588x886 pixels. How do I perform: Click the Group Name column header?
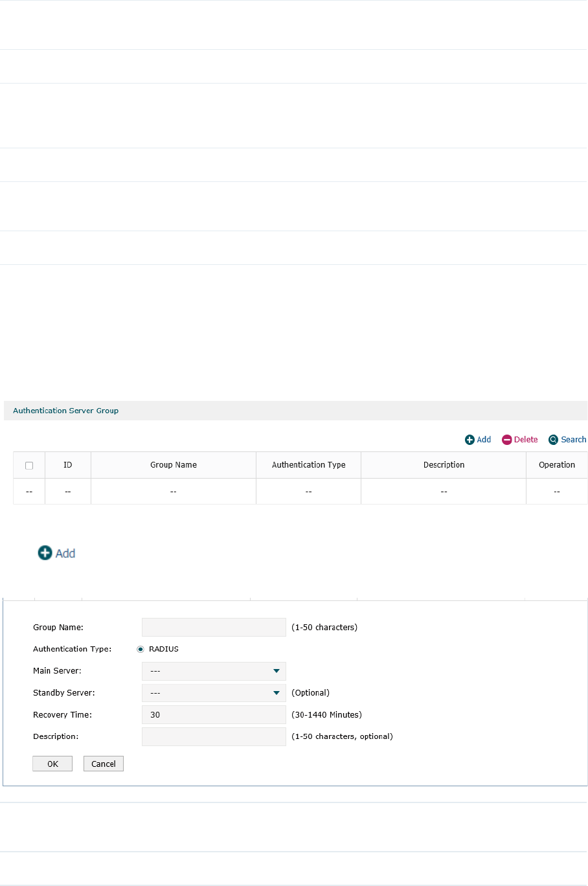[x=174, y=465]
